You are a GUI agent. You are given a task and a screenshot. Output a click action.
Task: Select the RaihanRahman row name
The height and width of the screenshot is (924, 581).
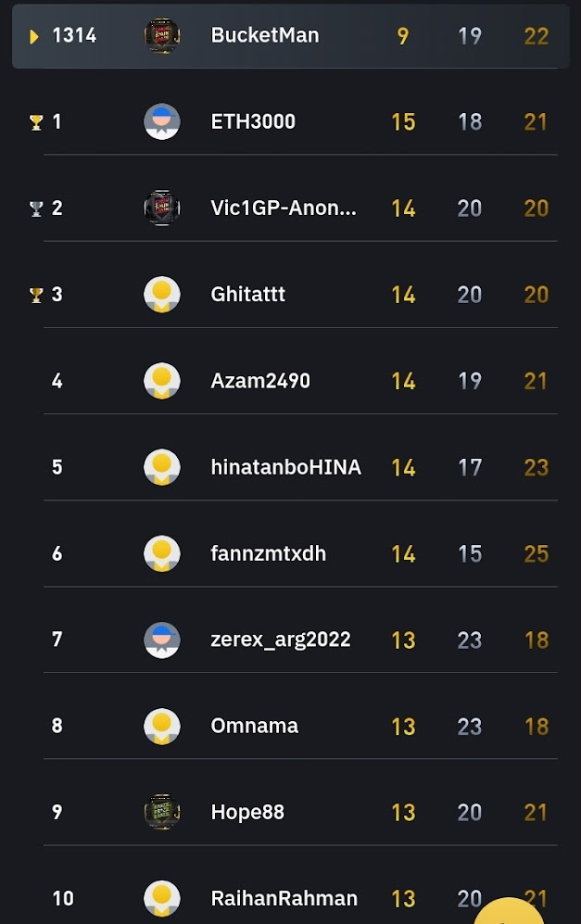point(284,898)
